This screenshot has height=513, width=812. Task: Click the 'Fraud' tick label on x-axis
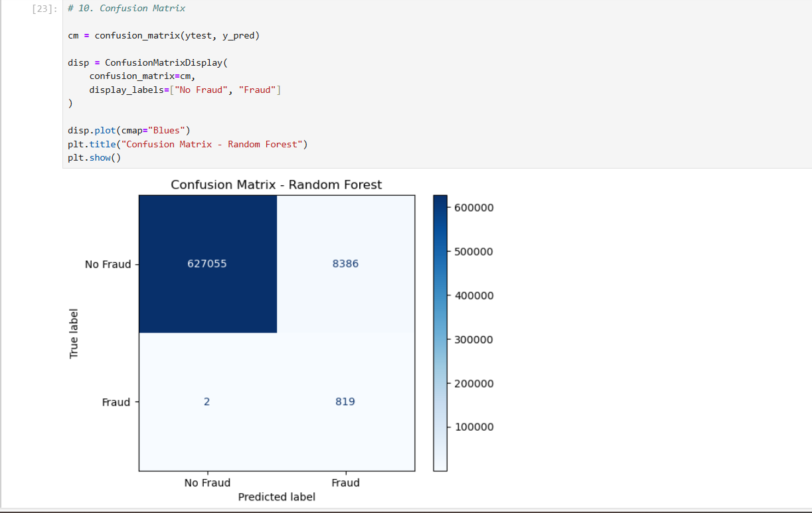(x=345, y=482)
